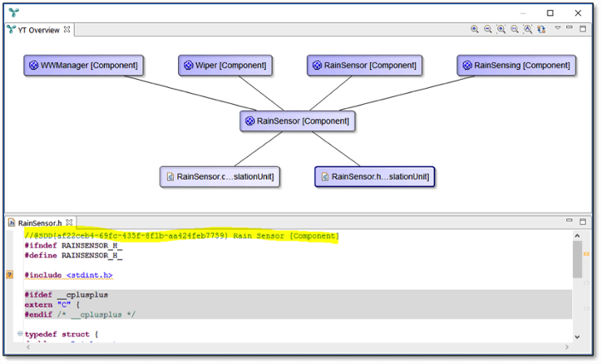Select the central RainSensor [Component] node
This screenshot has width=602, height=364.
297,121
